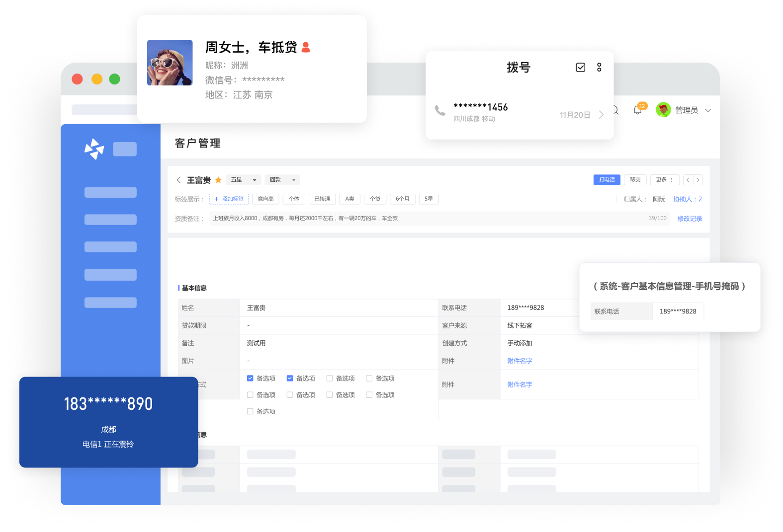The height and width of the screenshot is (532, 783).
Task: Open the 更多 actions menu
Action: click(x=664, y=180)
